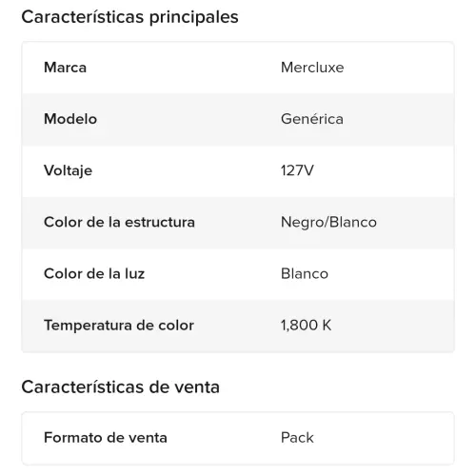The width and height of the screenshot is (476, 476).
Task: Click the empty space in the Formato de venta row
Action: (384, 438)
